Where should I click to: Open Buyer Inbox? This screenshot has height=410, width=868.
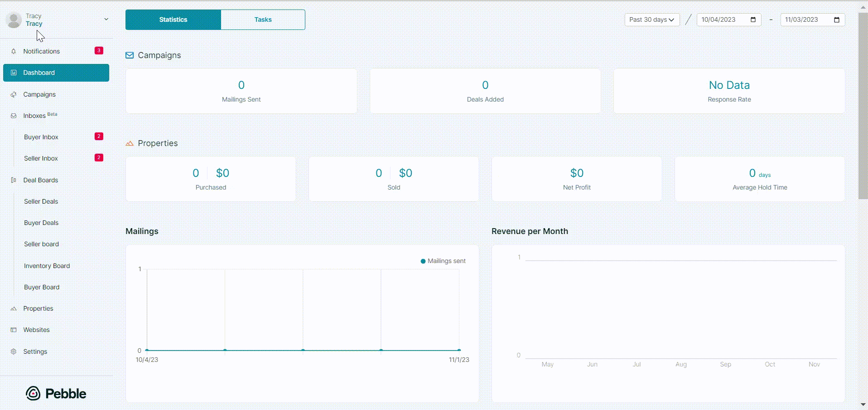pyautogui.click(x=41, y=137)
